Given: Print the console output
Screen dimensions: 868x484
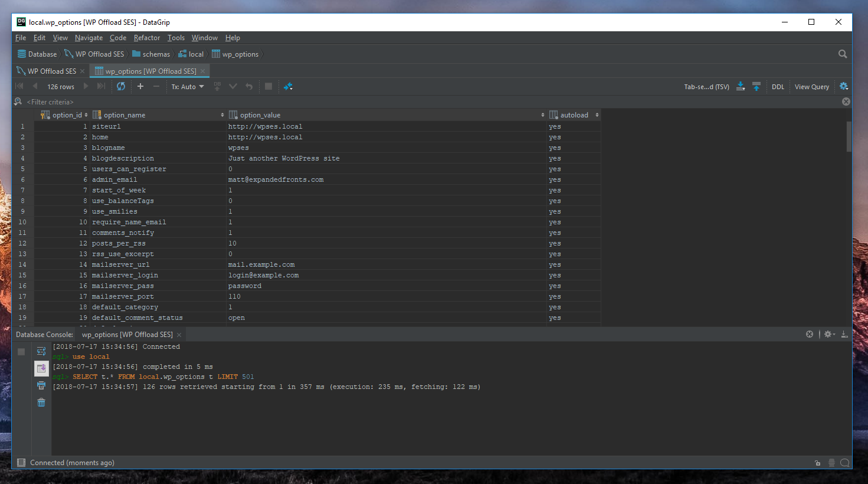Looking at the screenshot, I should (x=41, y=385).
